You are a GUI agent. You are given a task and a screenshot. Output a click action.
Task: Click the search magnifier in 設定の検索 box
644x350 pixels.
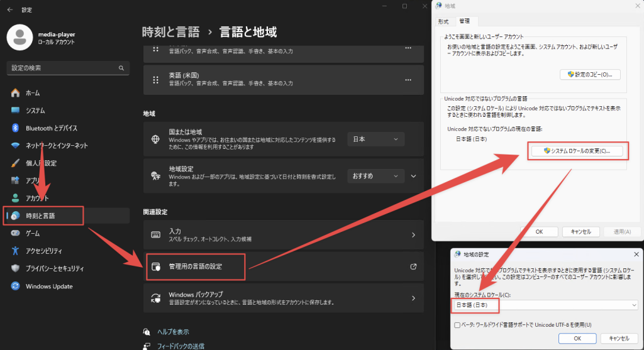click(121, 68)
